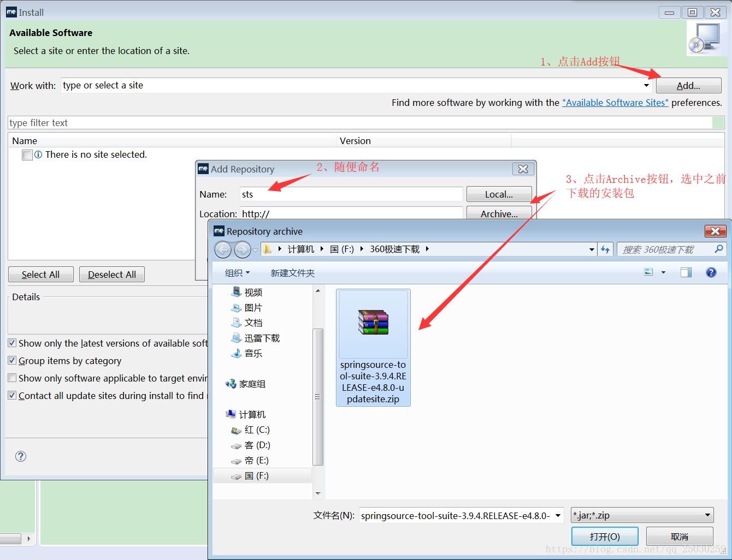The image size is (732, 560).
Task: Click 360极速下载 in the address bar path
Action: tap(395, 249)
